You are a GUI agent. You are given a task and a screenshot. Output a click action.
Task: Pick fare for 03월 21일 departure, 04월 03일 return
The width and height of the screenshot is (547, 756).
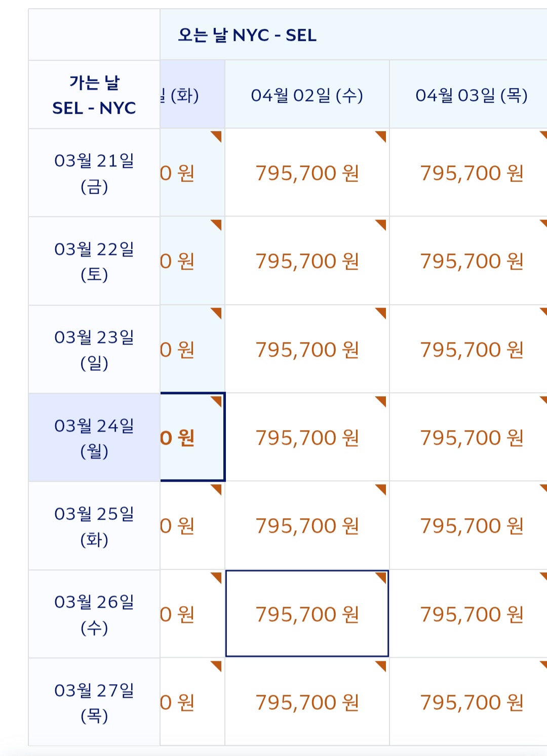pos(471,173)
